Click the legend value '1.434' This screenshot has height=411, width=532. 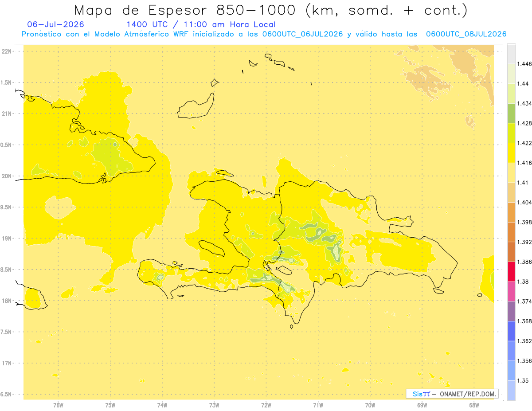pos(524,104)
